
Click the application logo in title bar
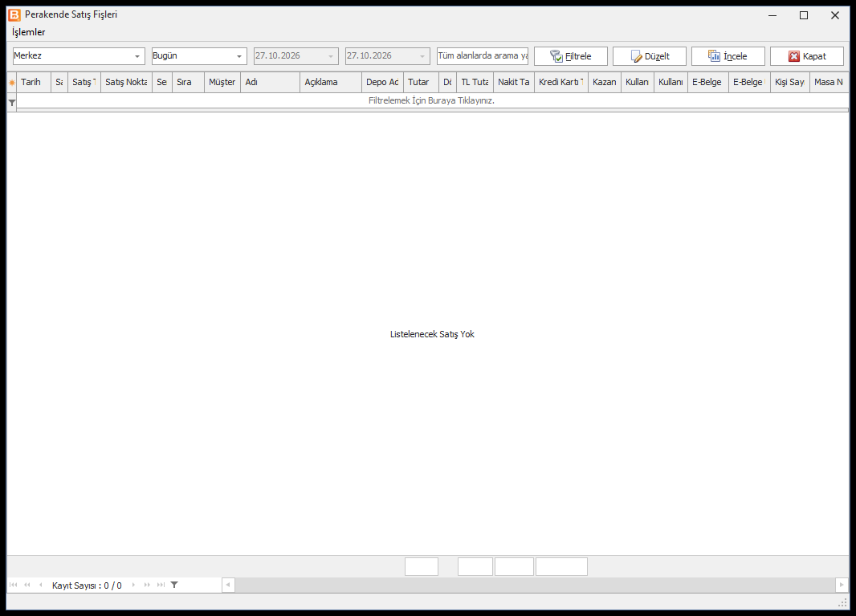[x=14, y=14]
